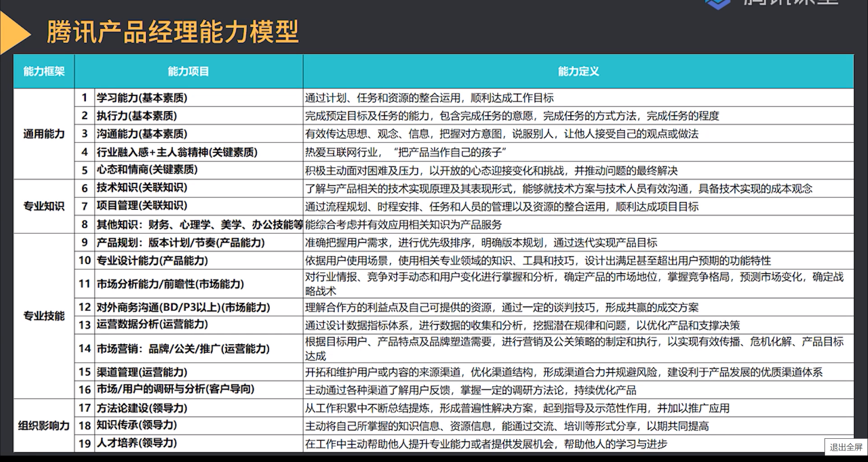Select the 能力框架 column header
Viewport: 868px width, 462px height.
point(44,71)
